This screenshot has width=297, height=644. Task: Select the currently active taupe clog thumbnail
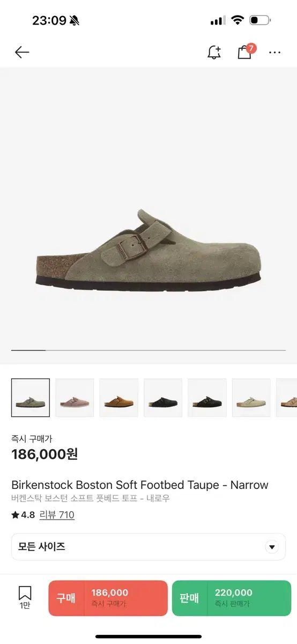tap(31, 398)
